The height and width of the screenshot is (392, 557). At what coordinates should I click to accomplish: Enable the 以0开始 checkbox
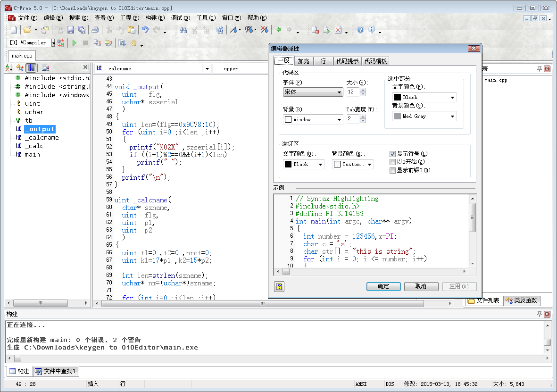coord(392,162)
